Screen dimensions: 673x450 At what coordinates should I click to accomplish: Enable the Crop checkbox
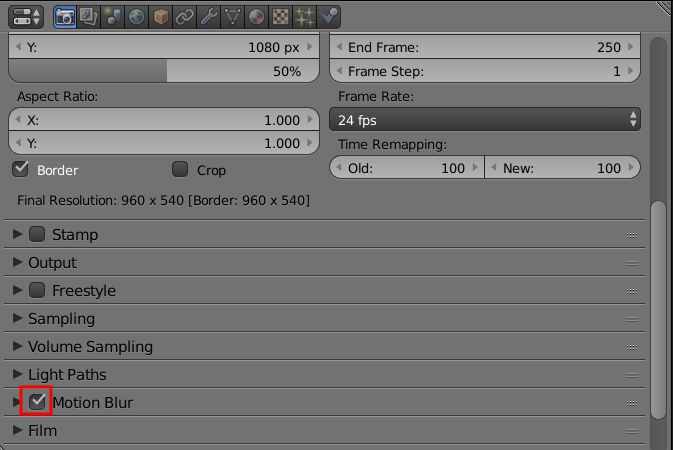[x=180, y=169]
